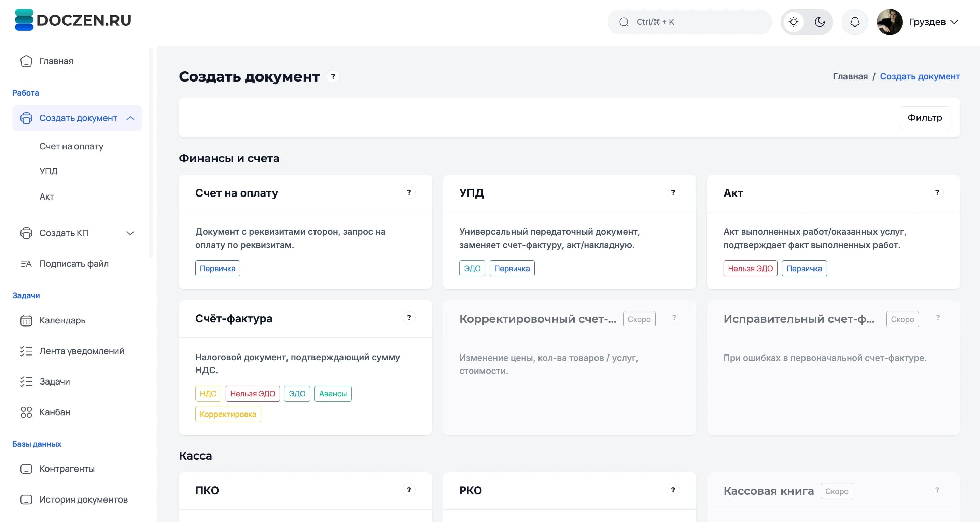980x522 pixels.
Task: Open help for Счет на оплату card
Action: click(x=409, y=192)
